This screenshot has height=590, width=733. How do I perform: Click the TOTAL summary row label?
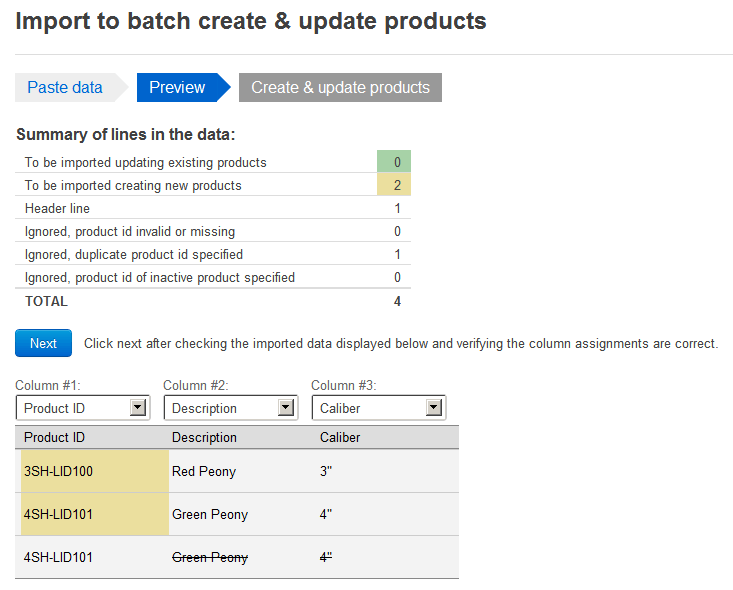pos(46,301)
